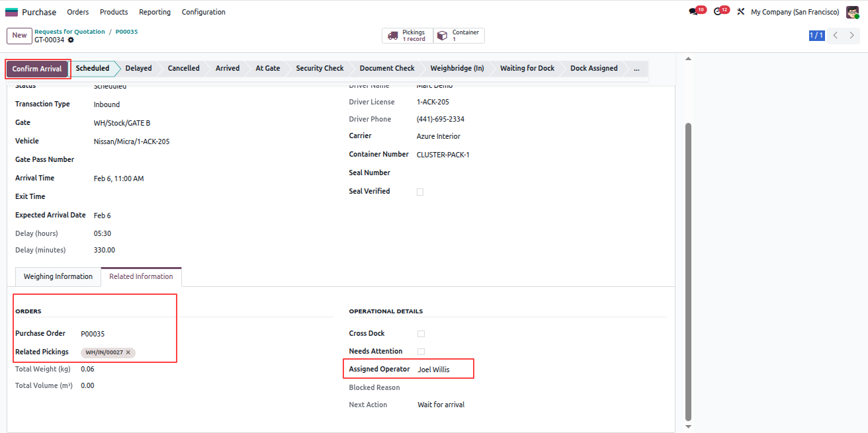
Task: Click the scrollbar up arrow
Action: point(688,59)
